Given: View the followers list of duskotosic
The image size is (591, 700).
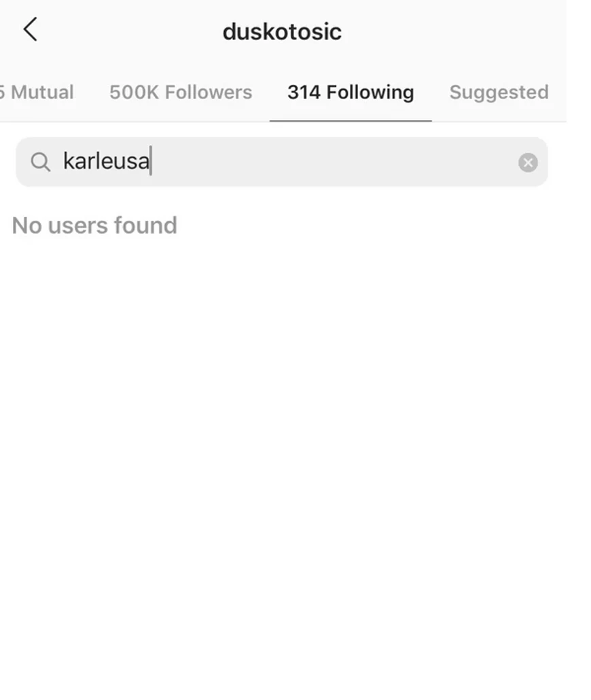Looking at the screenshot, I should (181, 92).
